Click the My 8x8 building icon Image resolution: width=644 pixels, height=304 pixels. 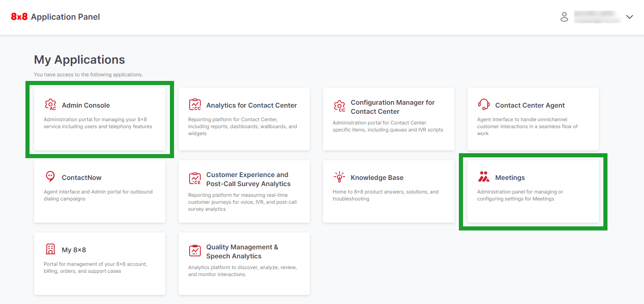[x=50, y=249]
